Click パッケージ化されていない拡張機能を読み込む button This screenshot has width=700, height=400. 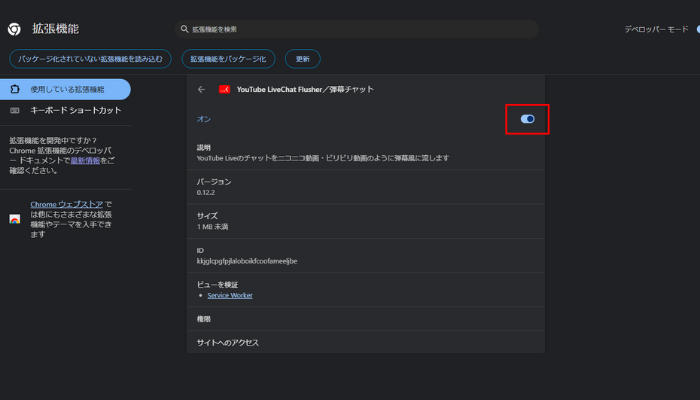pos(90,59)
